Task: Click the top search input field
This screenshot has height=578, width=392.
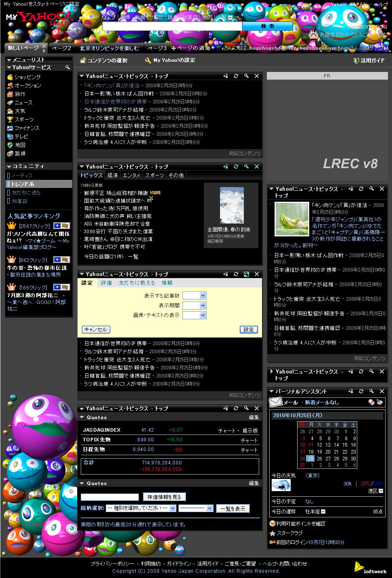Action: pyautogui.click(x=172, y=26)
